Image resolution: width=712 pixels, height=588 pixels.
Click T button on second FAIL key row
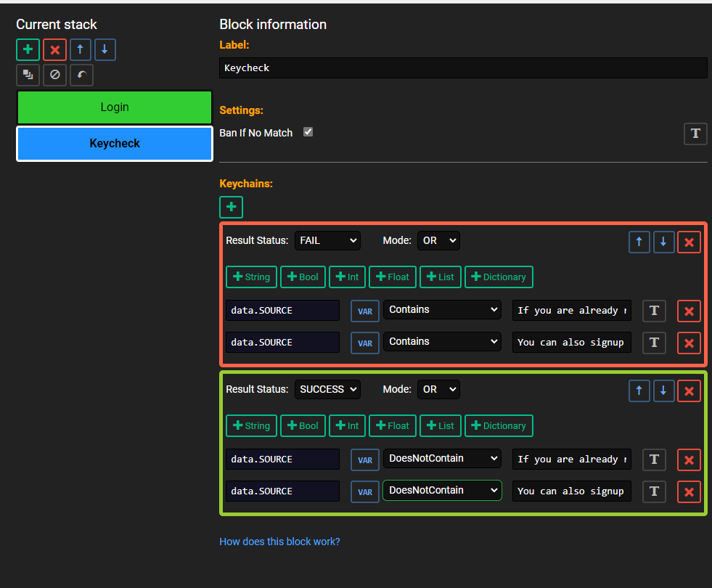(654, 343)
